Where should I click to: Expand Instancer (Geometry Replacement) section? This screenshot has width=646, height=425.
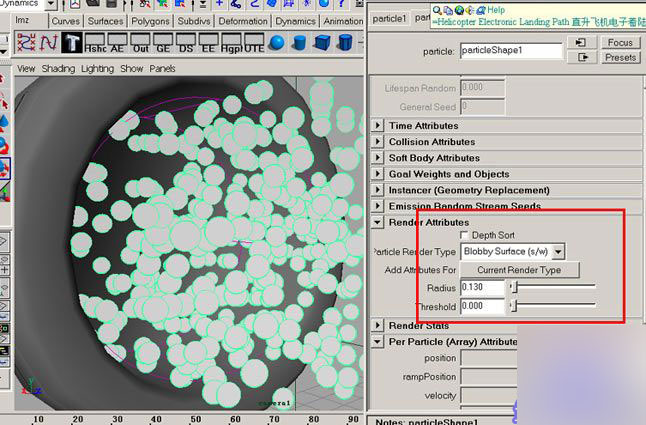[377, 190]
